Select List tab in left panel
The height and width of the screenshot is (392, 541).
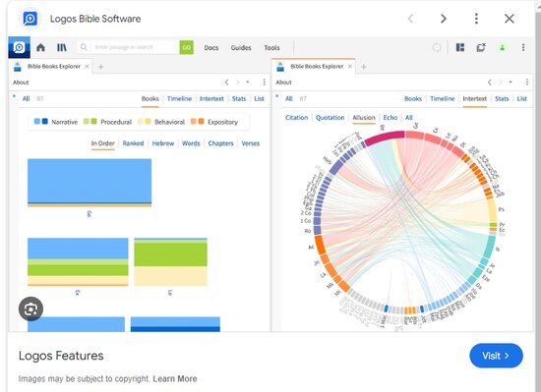tap(259, 98)
